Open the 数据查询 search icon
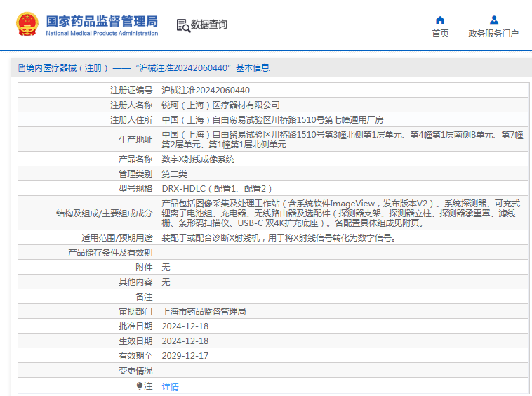This screenshot has height=396, width=532. pyautogui.click(x=183, y=26)
